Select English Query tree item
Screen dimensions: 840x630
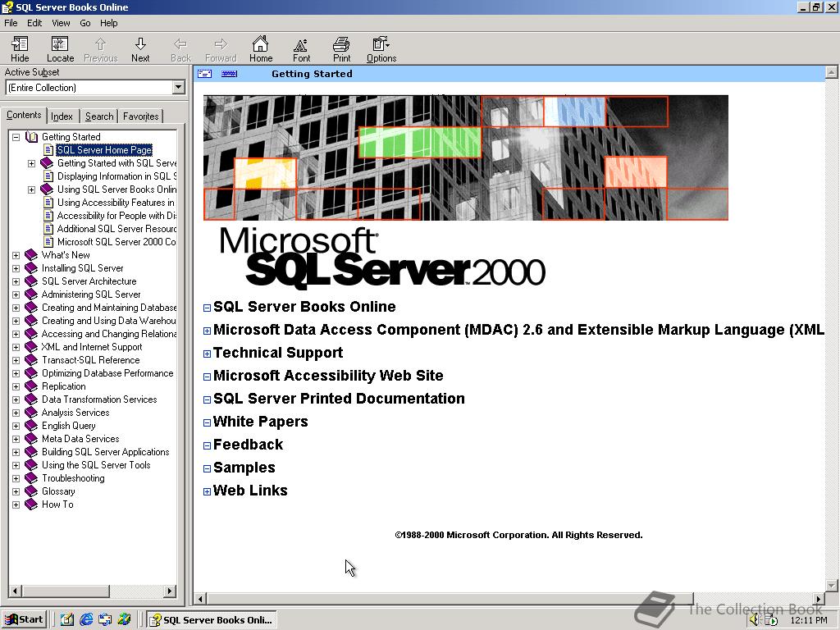(x=69, y=426)
